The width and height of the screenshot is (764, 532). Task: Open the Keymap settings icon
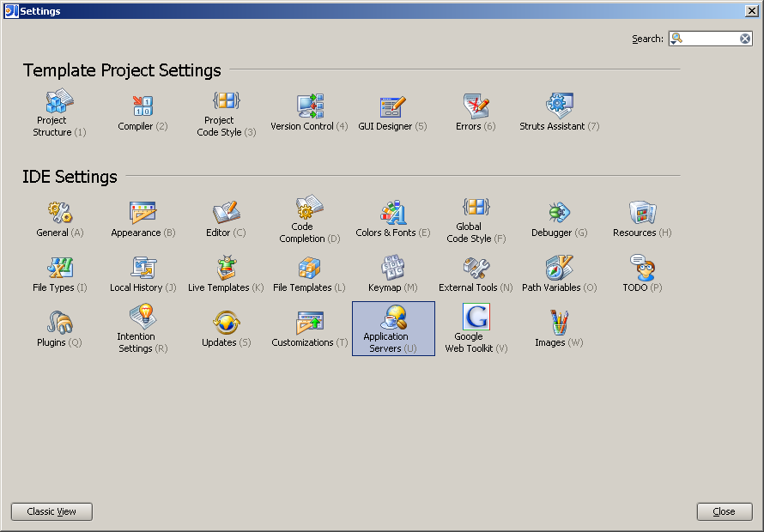(x=392, y=267)
